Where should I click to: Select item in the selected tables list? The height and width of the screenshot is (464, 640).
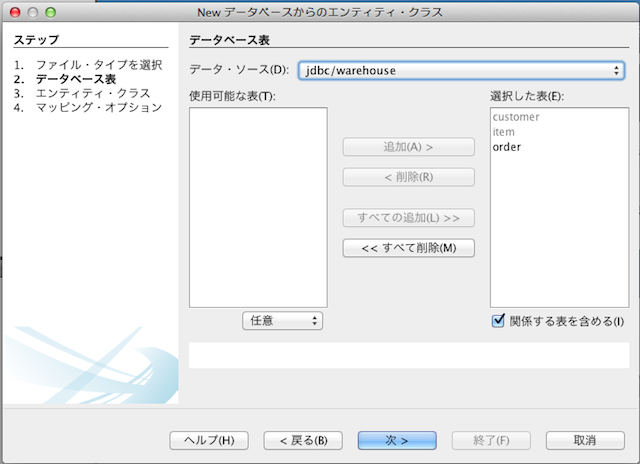[503, 132]
